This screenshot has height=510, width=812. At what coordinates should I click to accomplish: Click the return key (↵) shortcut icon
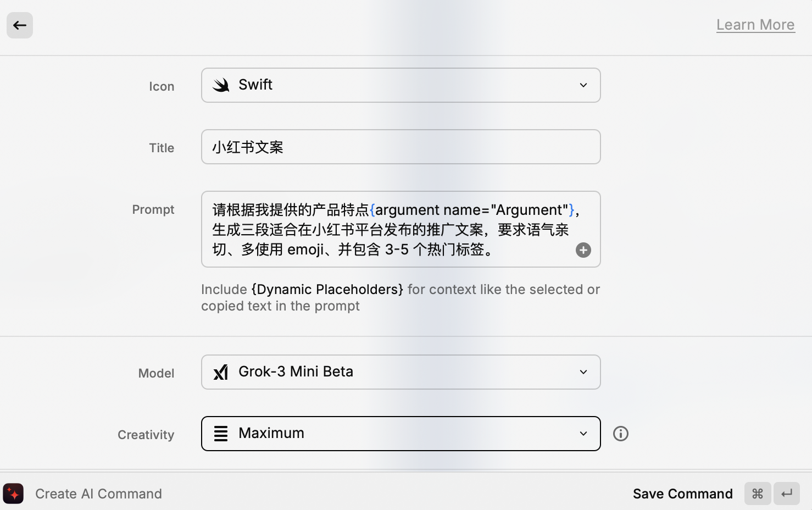pyautogui.click(x=787, y=494)
